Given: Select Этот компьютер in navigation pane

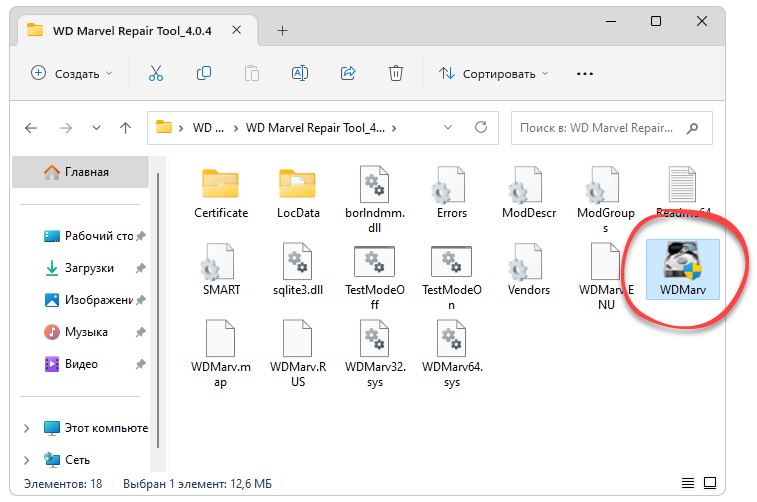Looking at the screenshot, I should point(96,428).
